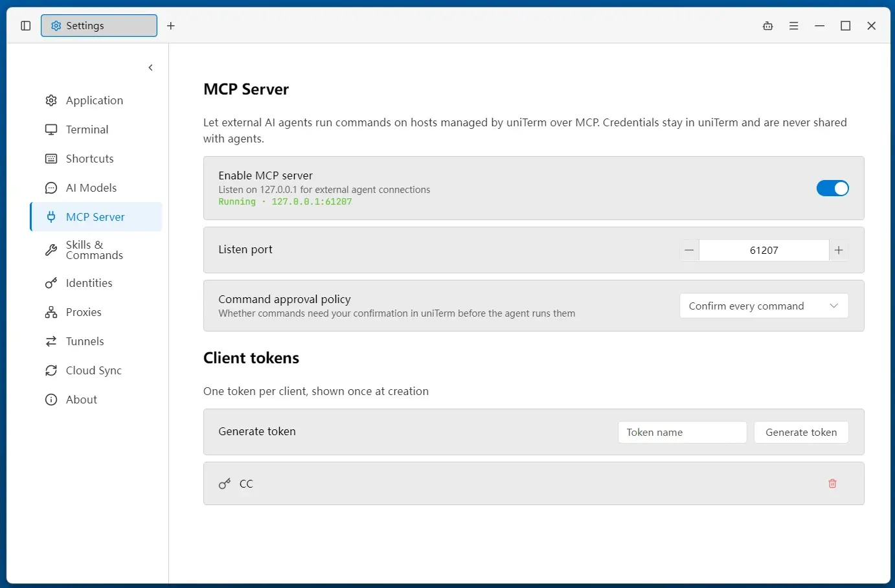Image resolution: width=895 pixels, height=588 pixels.
Task: Open the robot assistant icon in title bar
Action: coord(768,26)
